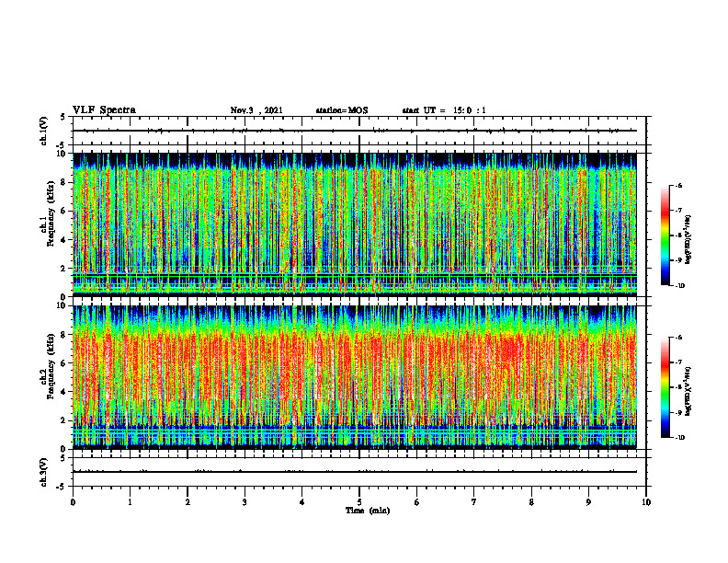Viewport: 728px width, 563px height.
Task: Click the "-6" tick on ch.2 colorbar
Action: coord(679,338)
